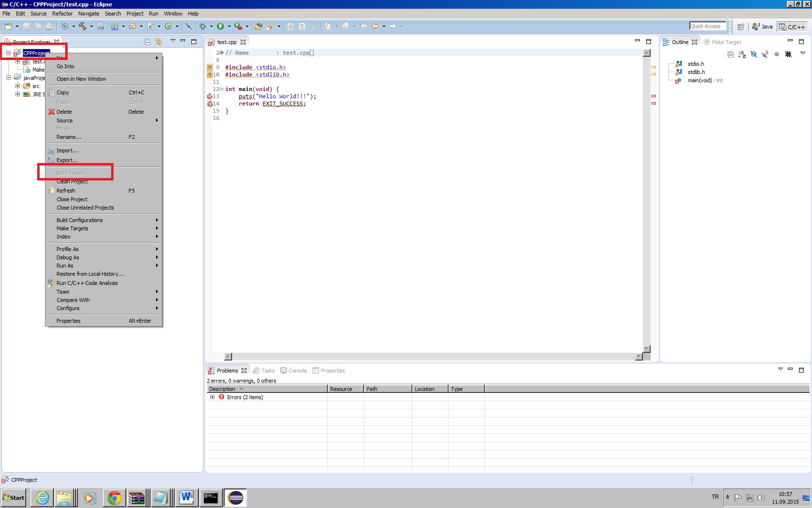This screenshot has width=812, height=508.
Task: Click the Run External Tools icon
Action: [x=238, y=26]
